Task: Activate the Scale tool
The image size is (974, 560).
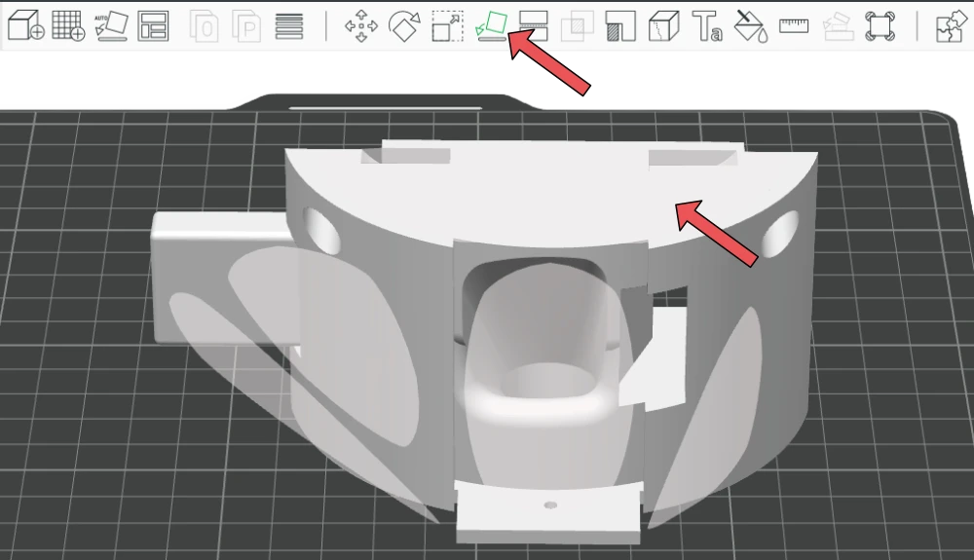Action: (x=447, y=26)
